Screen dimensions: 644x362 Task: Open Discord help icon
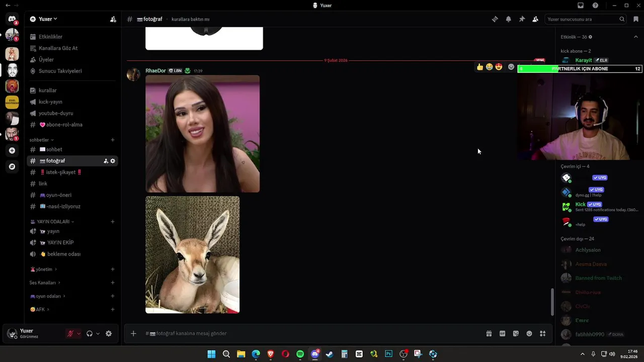596,6
